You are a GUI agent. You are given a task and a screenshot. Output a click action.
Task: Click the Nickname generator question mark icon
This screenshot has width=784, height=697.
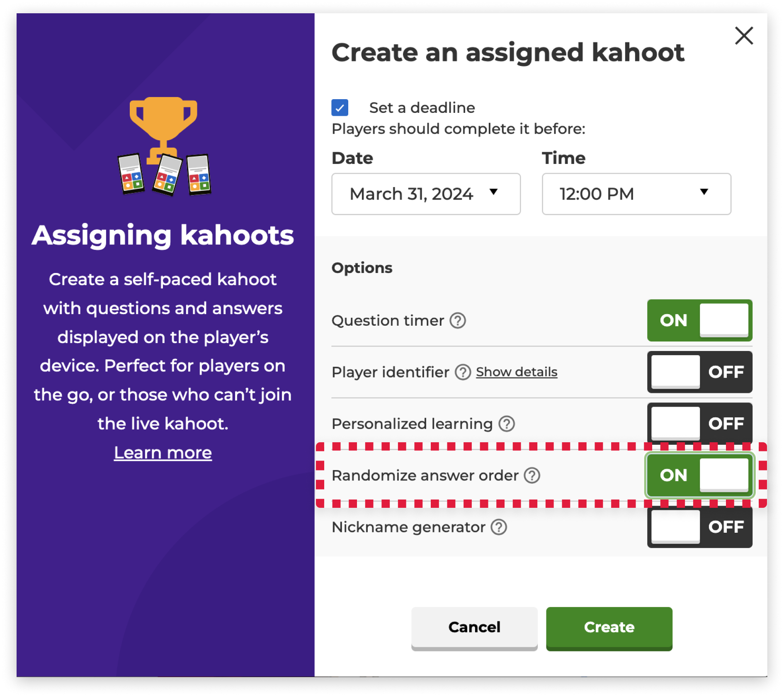(499, 527)
